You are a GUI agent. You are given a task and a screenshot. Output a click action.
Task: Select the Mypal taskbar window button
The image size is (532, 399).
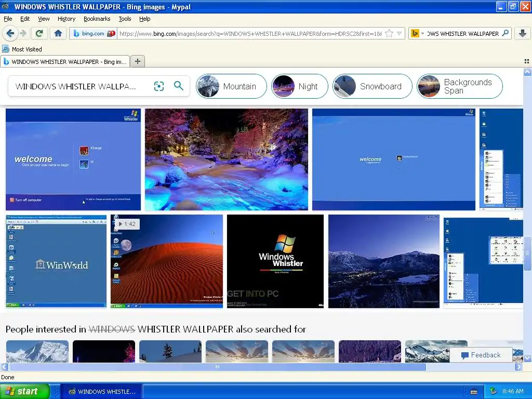click(102, 392)
